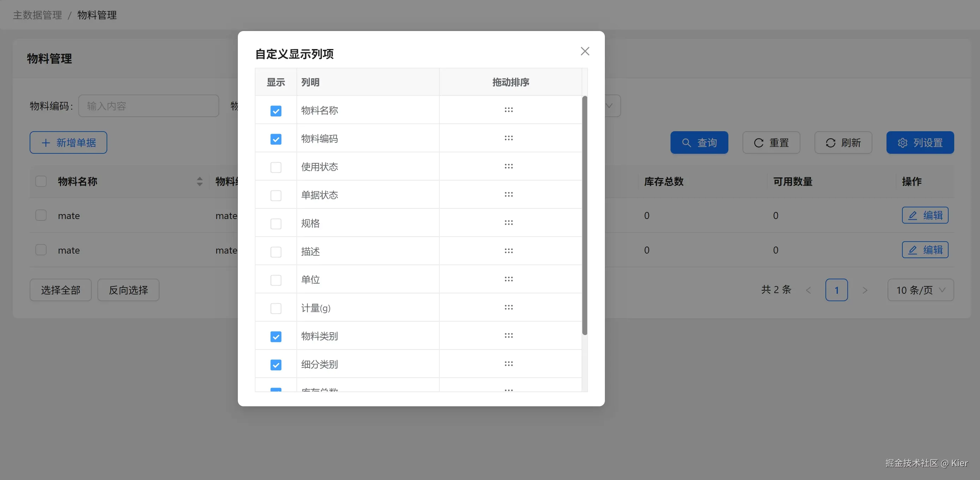Click the refresh icon on 刷新 button

pos(830,142)
